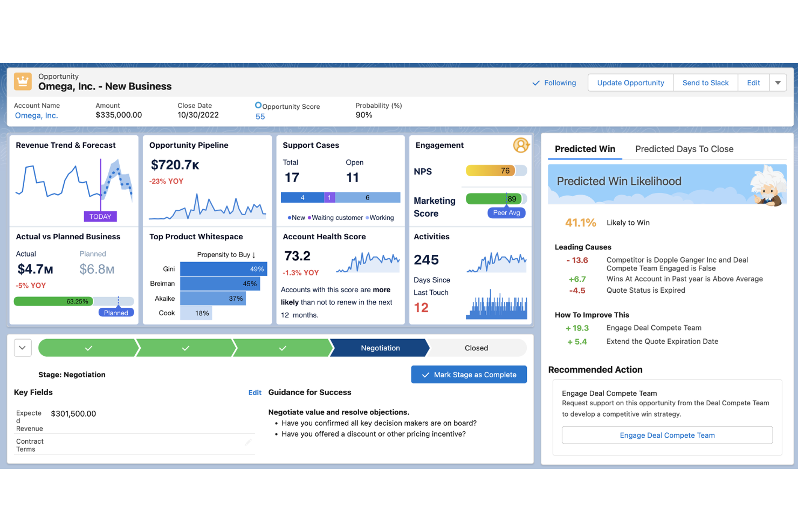798x532 pixels.
Task: Click the pencil icon beside Contract Terms
Action: pyautogui.click(x=248, y=443)
